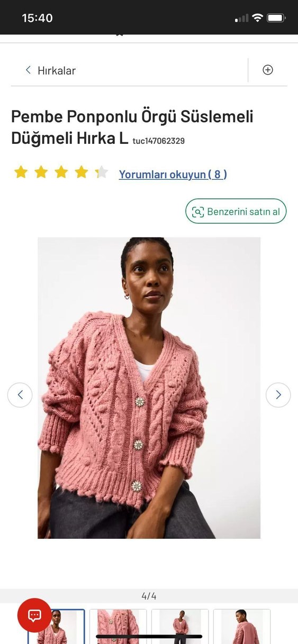This screenshot has height=644, width=298.
Task: Tap Benzerini satın al button
Action: point(236,211)
